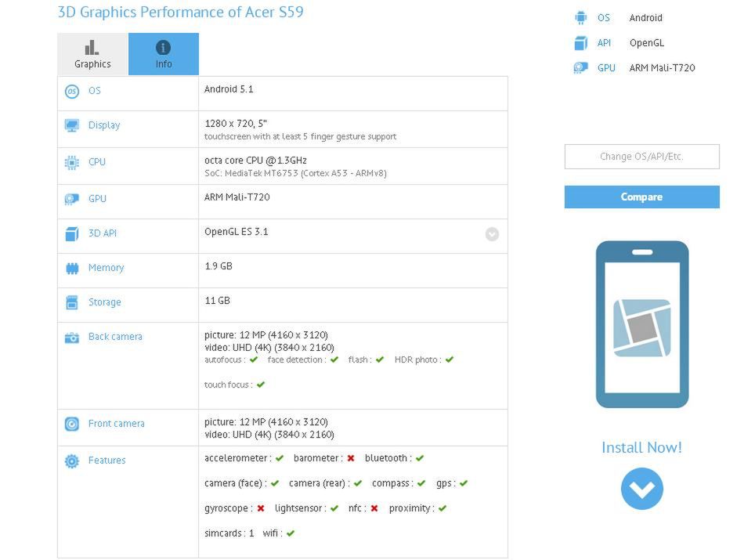Image resolution: width=755 pixels, height=560 pixels.
Task: Click the wifi check mark
Action: pos(291,533)
